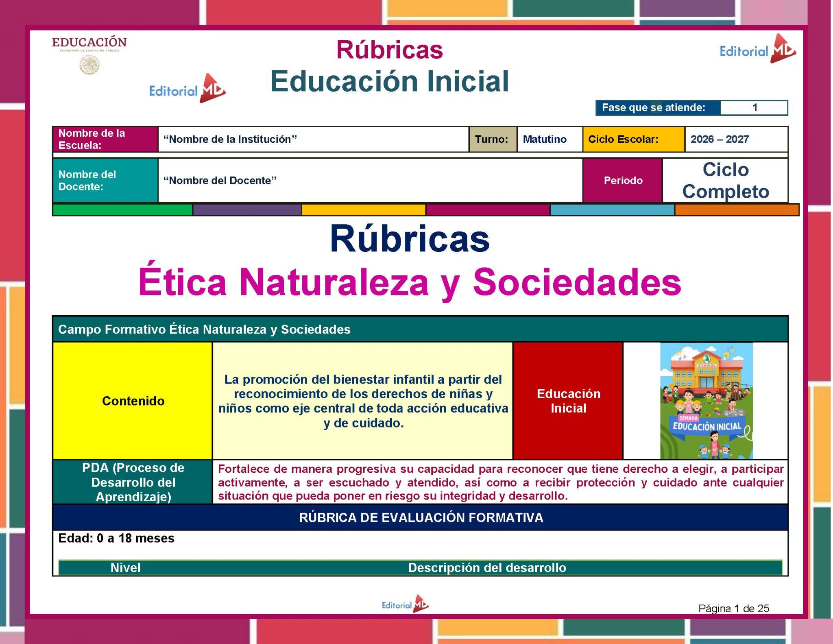Screen dimensions: 833x644
Task: Click the green segment of the color bar
Action: (x=122, y=210)
